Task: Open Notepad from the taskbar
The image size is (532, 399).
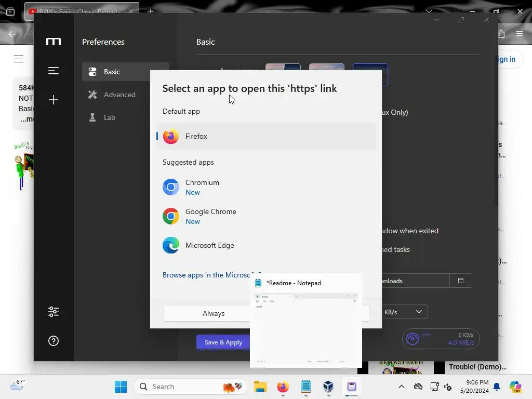Action: point(305,387)
